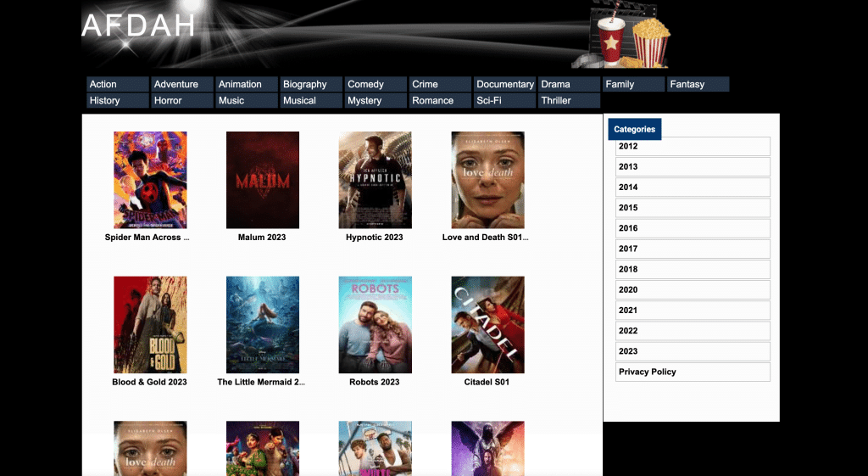
Task: Click The Little Mermaid poster image
Action: (x=263, y=324)
